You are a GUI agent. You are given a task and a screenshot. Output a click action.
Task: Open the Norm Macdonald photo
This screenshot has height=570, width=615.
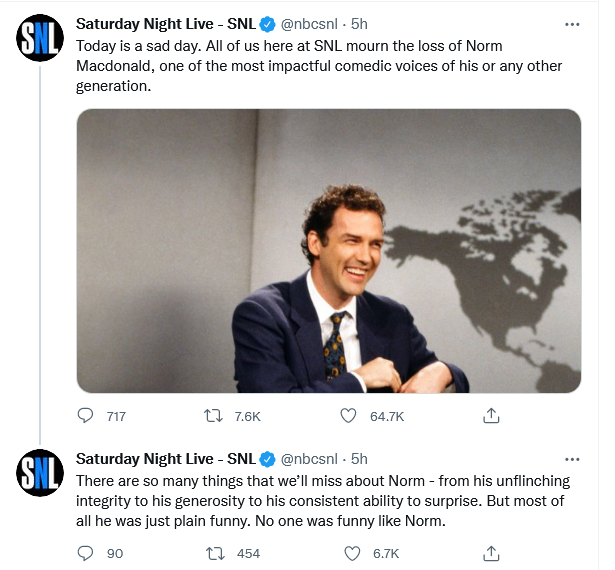click(x=329, y=250)
